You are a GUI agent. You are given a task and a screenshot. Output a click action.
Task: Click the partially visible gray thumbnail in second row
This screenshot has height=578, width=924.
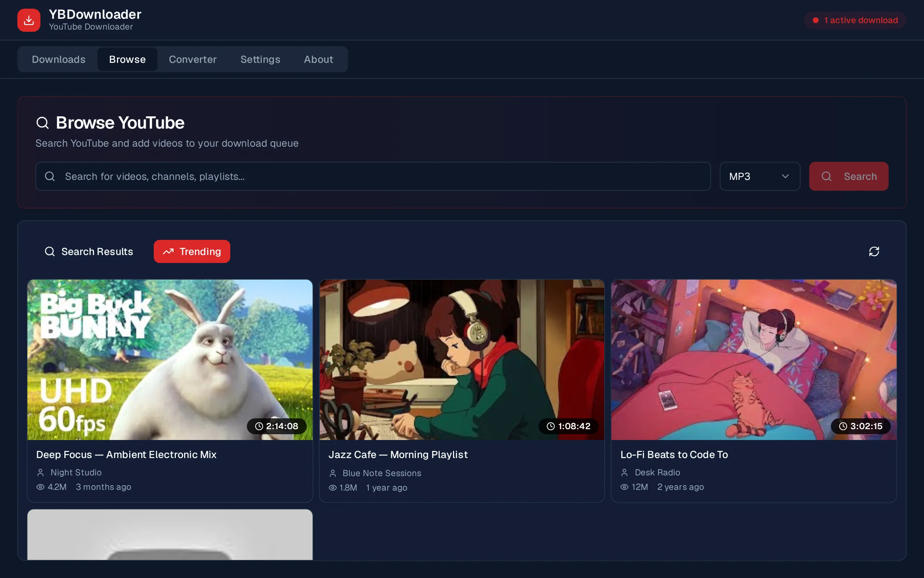click(170, 534)
